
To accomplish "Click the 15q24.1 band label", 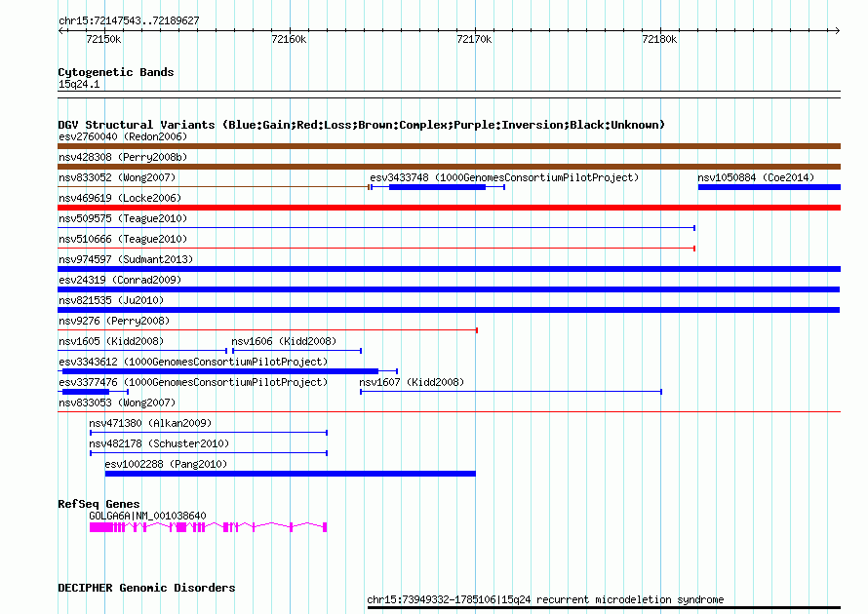I will (79, 84).
